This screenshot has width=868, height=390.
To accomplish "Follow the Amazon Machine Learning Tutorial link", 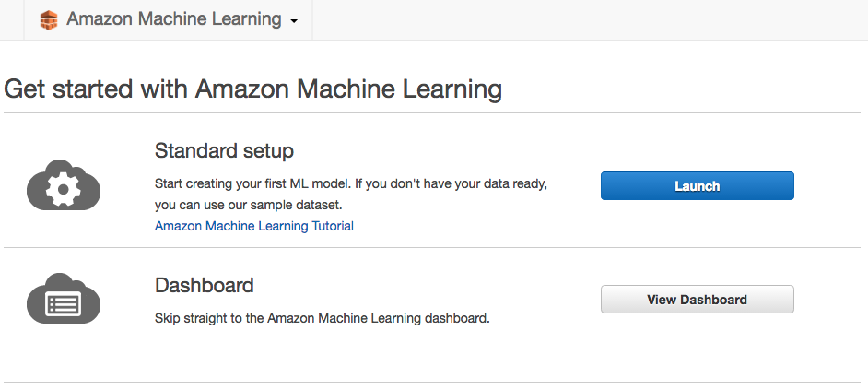I will click(254, 226).
